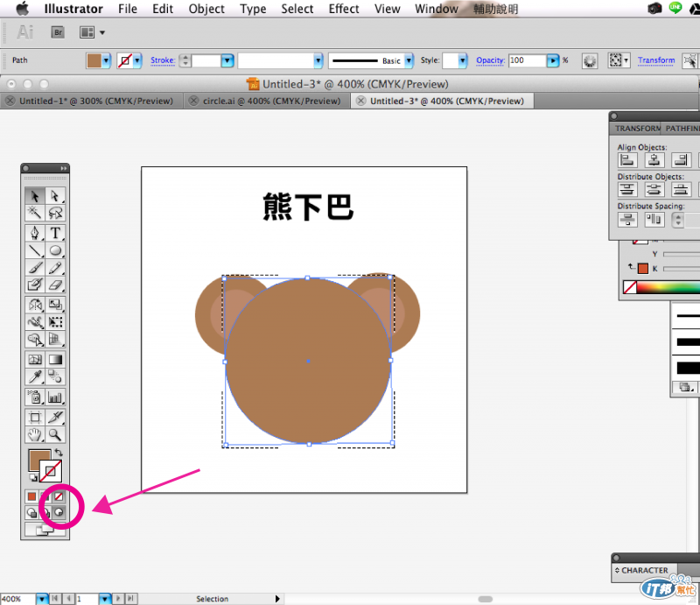Screen dimensions: 700x605
Task: Choose the Direct Selection tool
Action: (x=55, y=196)
